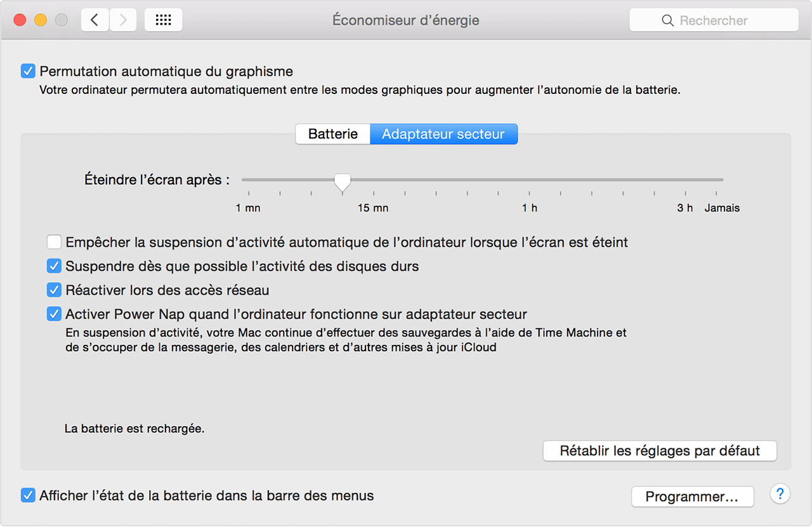Click Rétablir les réglages par défaut
This screenshot has height=527, width=812.
(660, 451)
